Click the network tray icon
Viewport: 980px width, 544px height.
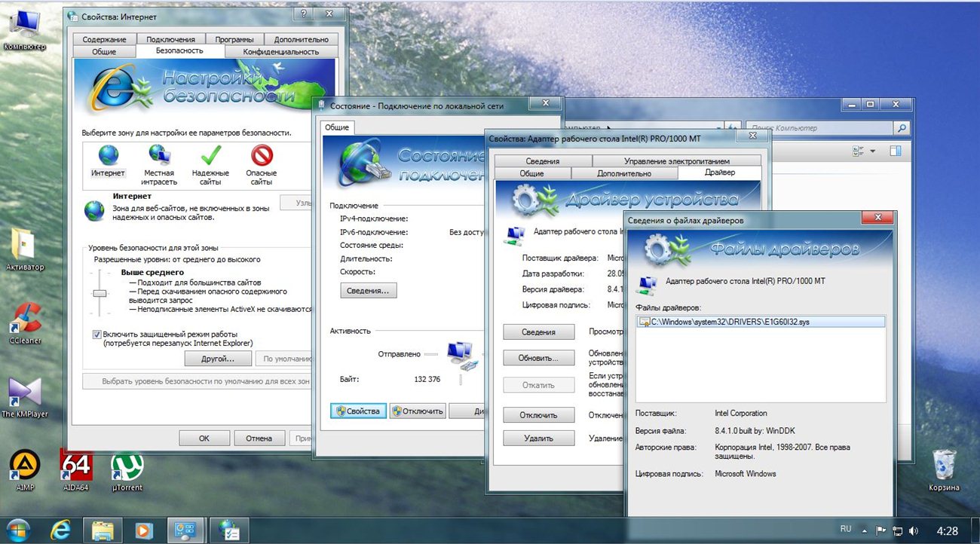coord(896,530)
